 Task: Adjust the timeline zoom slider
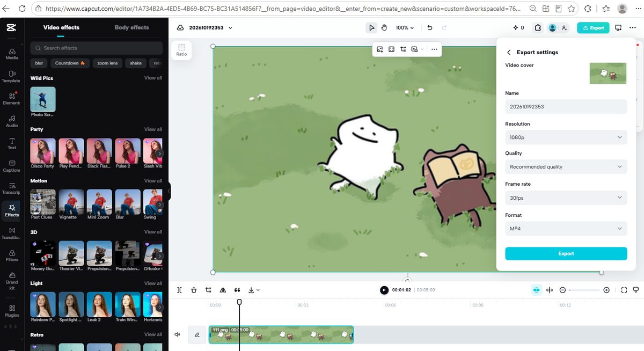click(x=584, y=290)
